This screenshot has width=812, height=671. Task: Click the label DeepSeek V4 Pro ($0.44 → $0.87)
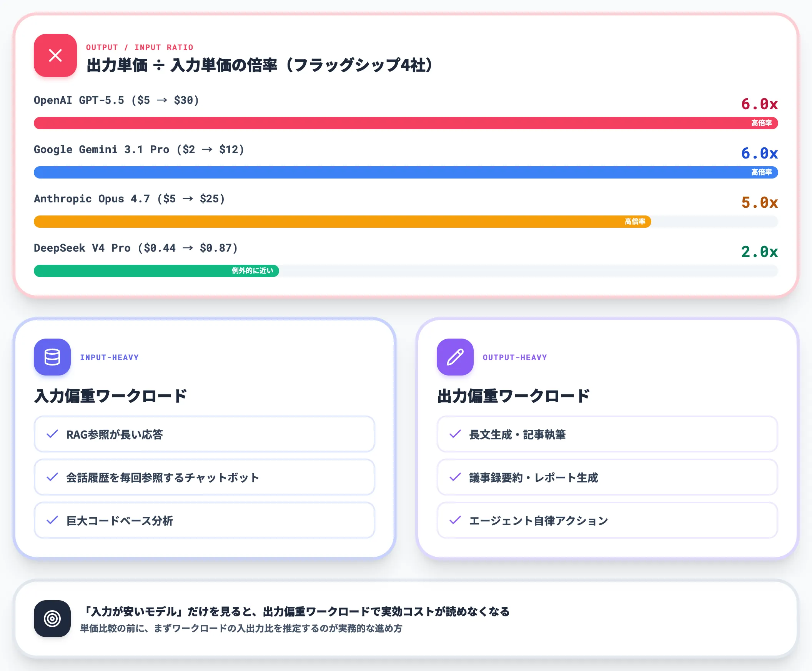click(136, 248)
